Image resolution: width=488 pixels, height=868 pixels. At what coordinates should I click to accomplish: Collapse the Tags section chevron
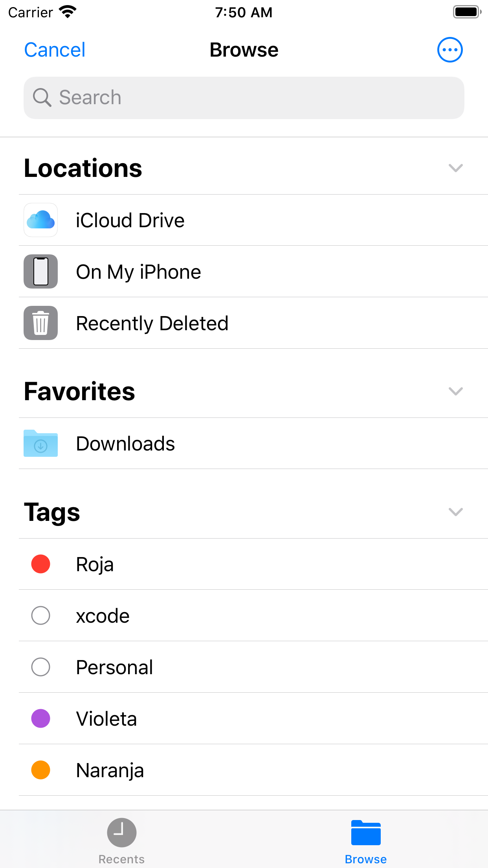[455, 512]
